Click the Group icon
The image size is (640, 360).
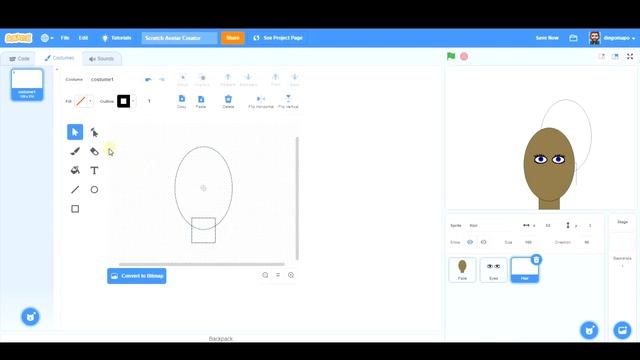tap(182, 79)
